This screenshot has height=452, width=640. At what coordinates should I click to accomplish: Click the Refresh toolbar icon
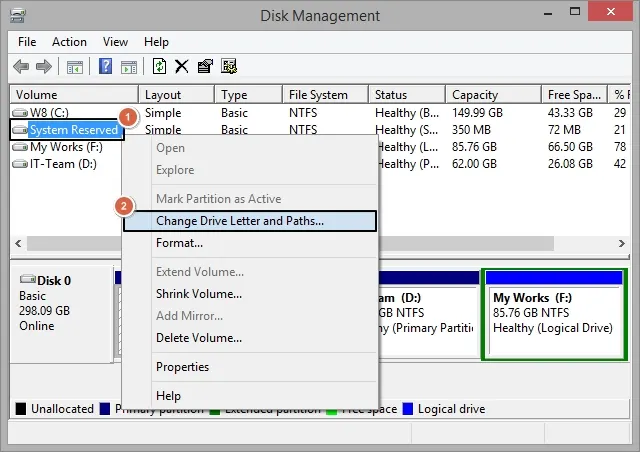point(159,66)
